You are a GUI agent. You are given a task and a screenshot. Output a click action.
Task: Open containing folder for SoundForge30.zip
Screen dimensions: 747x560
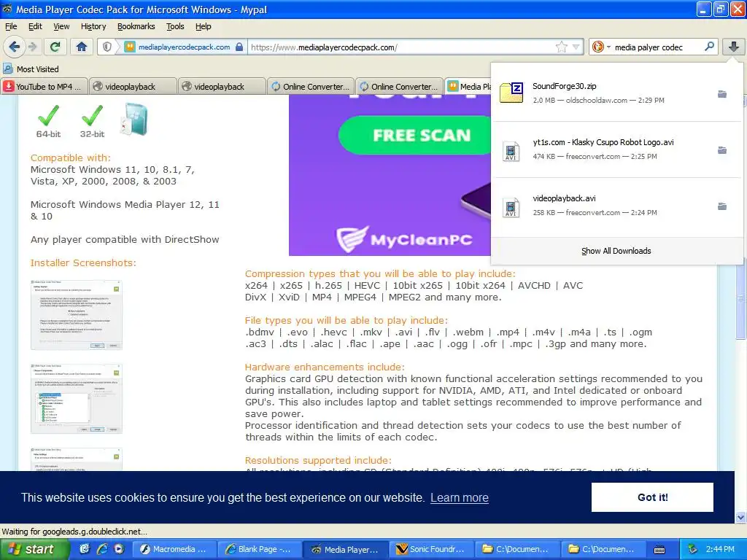point(722,94)
